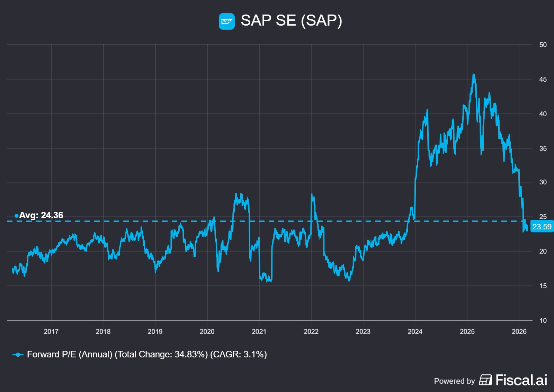Screen dimensions: 554x392
Task: Toggle the Forward P/E (Annual) legend series
Action: tap(146, 354)
